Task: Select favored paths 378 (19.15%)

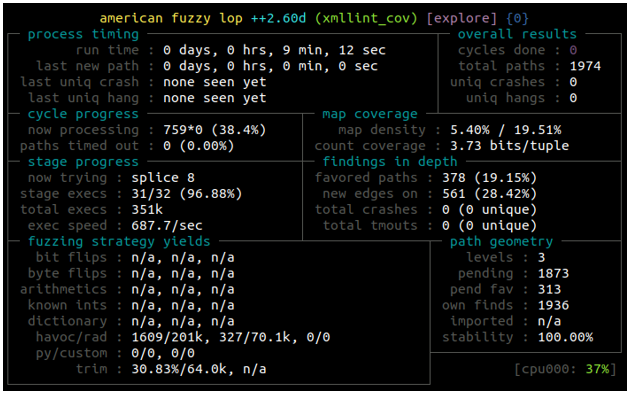Action: point(490,178)
